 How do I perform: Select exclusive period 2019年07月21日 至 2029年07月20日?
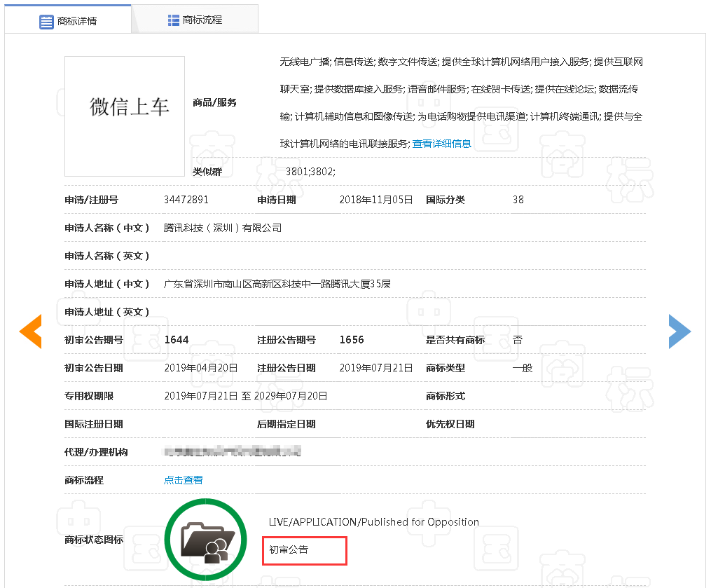[x=246, y=396]
